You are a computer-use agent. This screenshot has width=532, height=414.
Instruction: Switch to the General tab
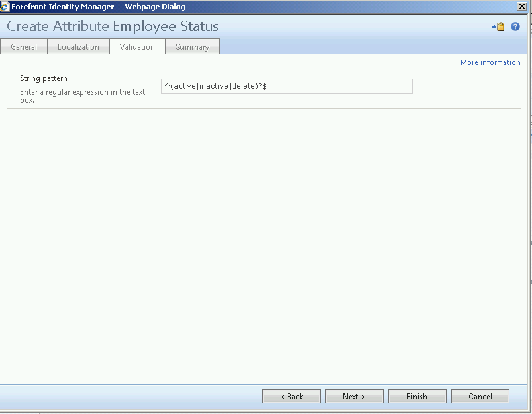(x=24, y=46)
